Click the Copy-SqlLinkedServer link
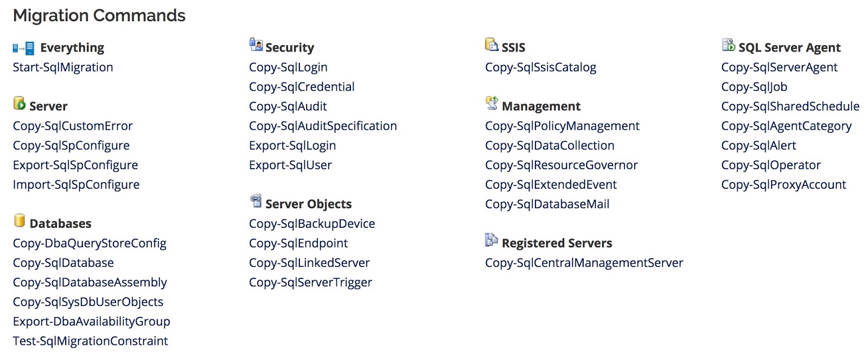The height and width of the screenshot is (352, 868). [309, 263]
